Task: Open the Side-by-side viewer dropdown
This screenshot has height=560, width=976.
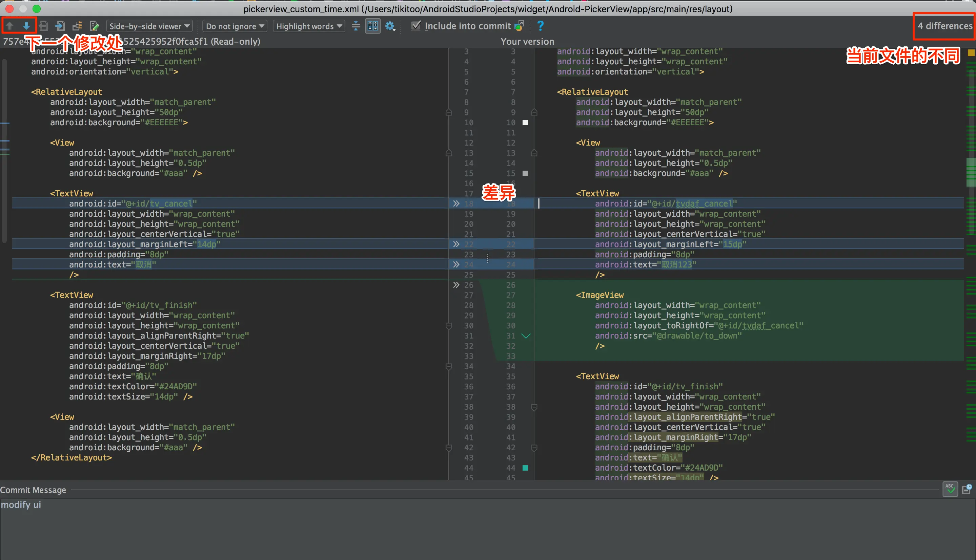Action: click(149, 26)
